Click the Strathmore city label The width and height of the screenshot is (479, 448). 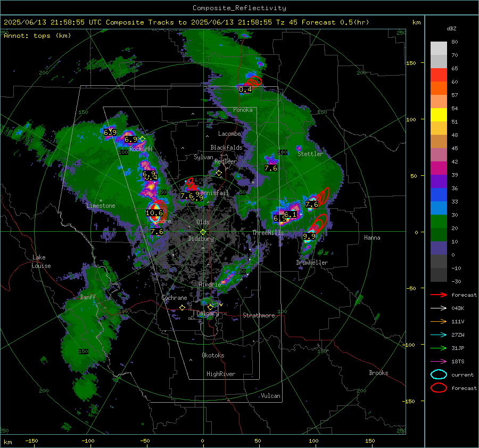click(x=259, y=315)
